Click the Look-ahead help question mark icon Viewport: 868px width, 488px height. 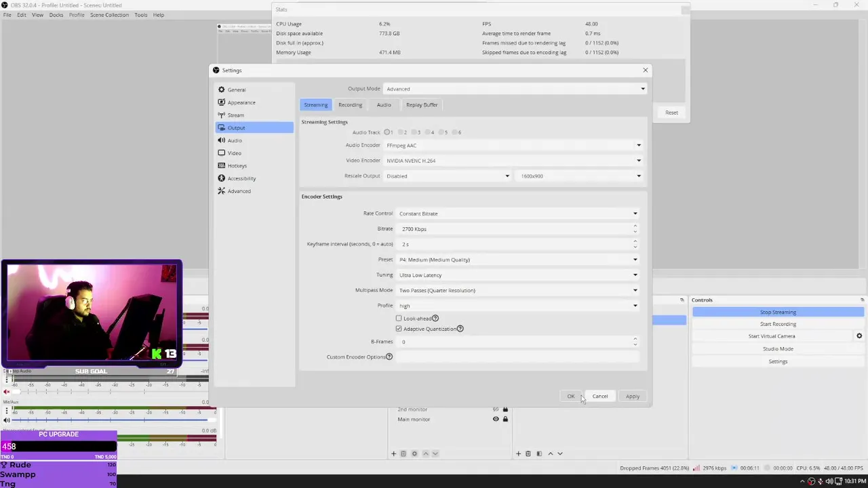click(435, 319)
